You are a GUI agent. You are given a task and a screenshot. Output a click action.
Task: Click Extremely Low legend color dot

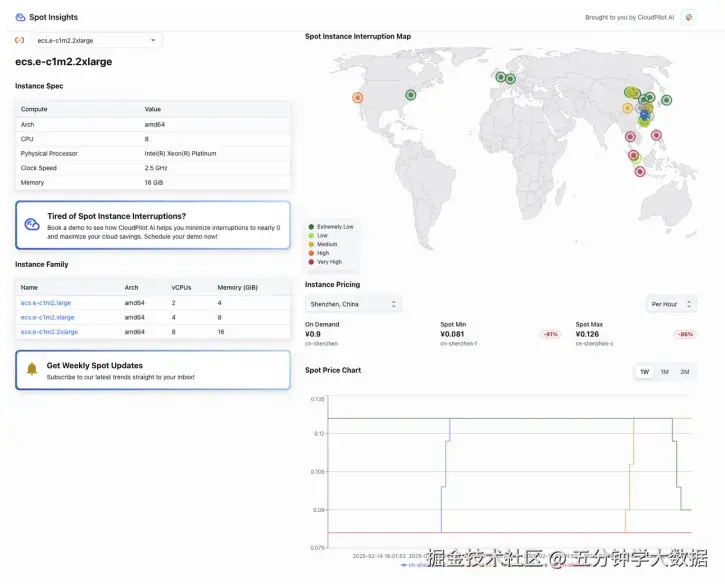pos(311,227)
